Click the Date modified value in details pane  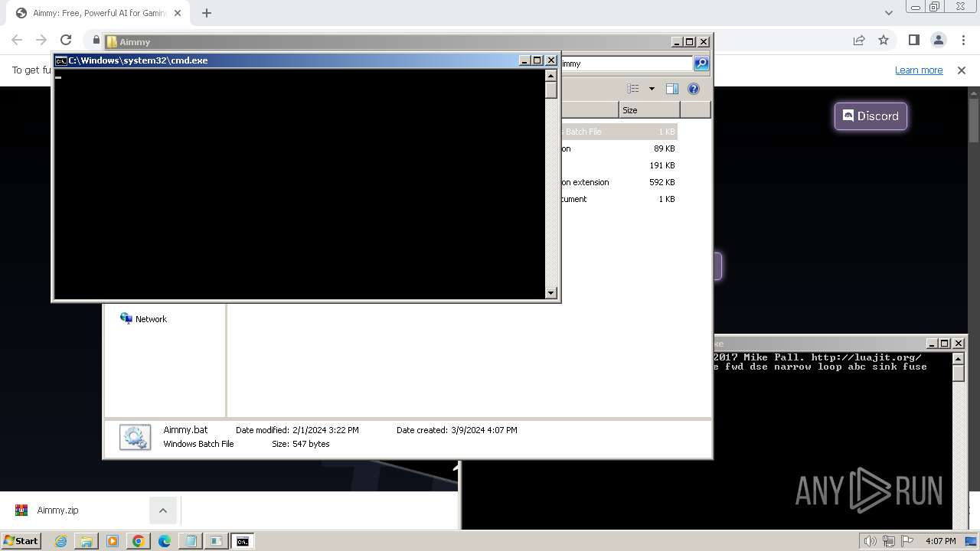(325, 430)
